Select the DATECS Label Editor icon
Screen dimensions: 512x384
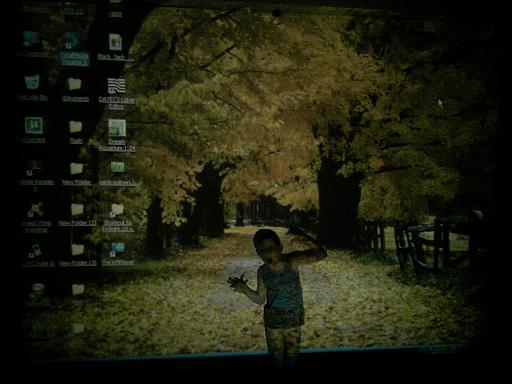[x=116, y=86]
